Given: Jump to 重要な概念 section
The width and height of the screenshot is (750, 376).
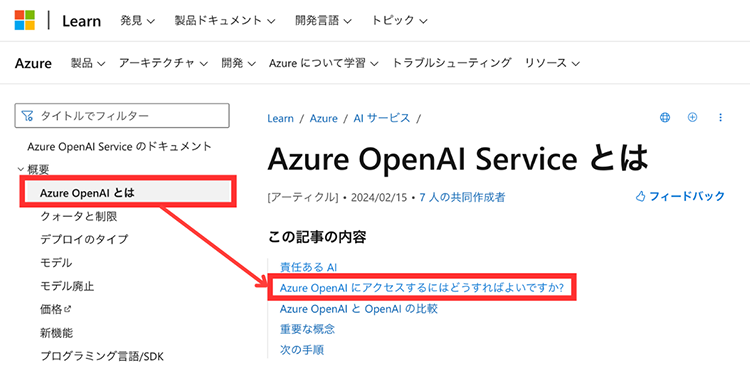Looking at the screenshot, I should click(x=307, y=329).
